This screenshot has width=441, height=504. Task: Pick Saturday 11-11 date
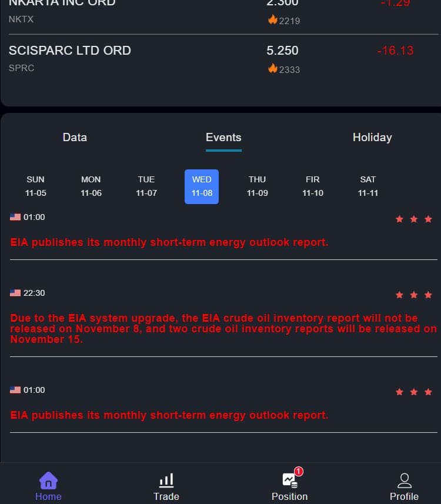368,186
